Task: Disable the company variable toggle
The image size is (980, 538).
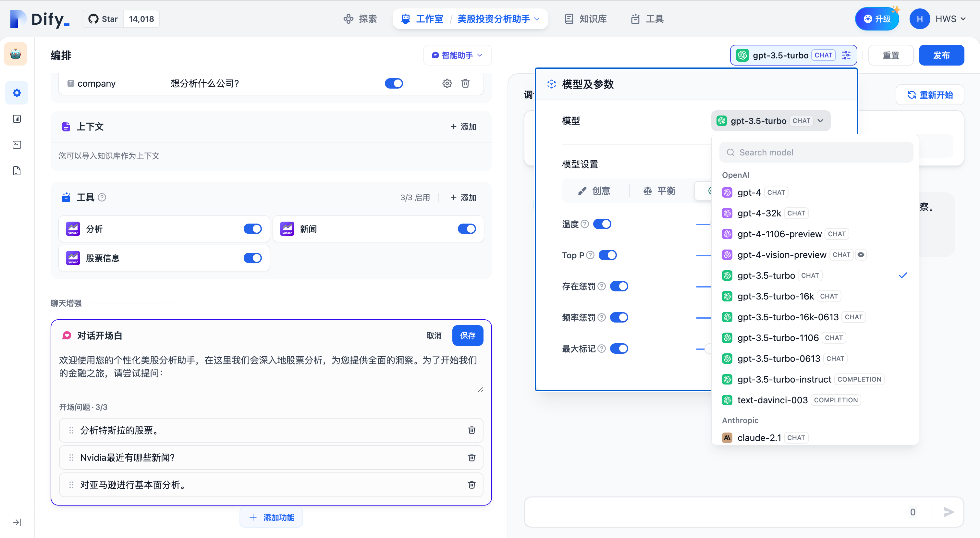Action: 394,83
